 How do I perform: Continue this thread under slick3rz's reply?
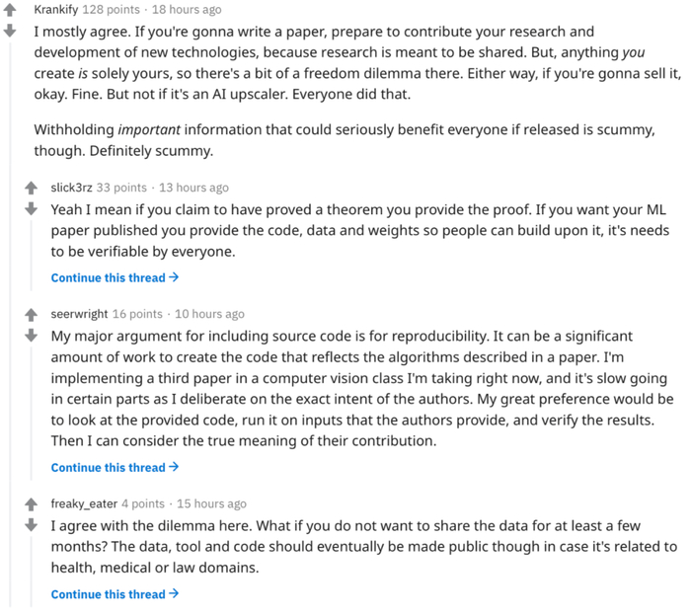(115, 278)
